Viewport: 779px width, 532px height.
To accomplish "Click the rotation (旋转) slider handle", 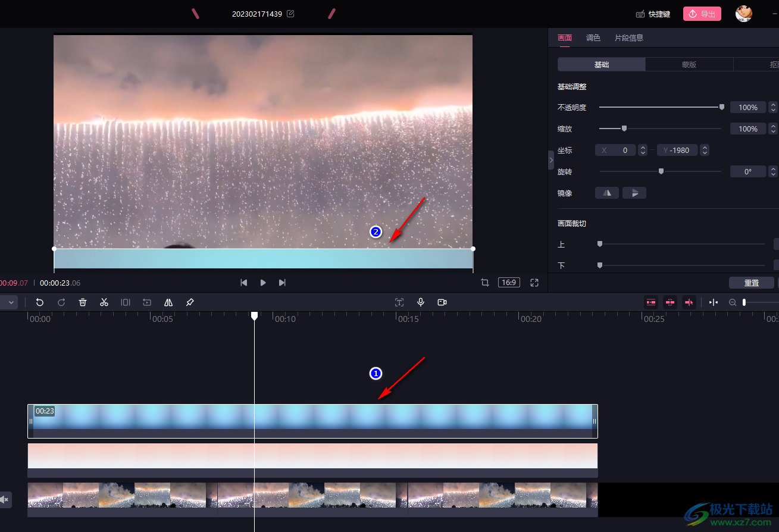I will [661, 171].
